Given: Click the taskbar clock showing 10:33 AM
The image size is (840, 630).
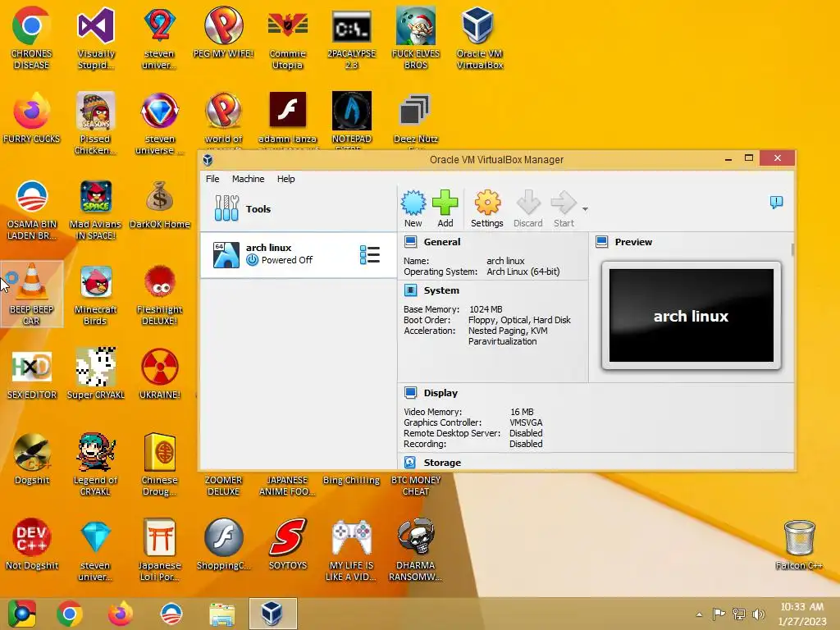Looking at the screenshot, I should pyautogui.click(x=802, y=614).
